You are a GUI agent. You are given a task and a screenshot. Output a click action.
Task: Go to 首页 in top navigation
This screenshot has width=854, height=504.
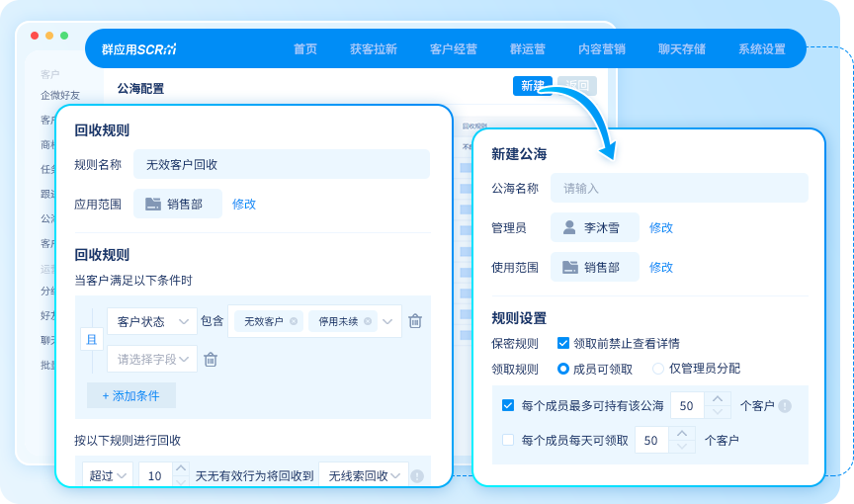(305, 49)
